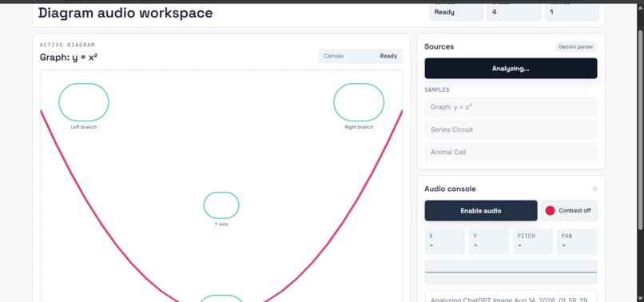
Task: Click Enable audio button
Action: coord(480,211)
